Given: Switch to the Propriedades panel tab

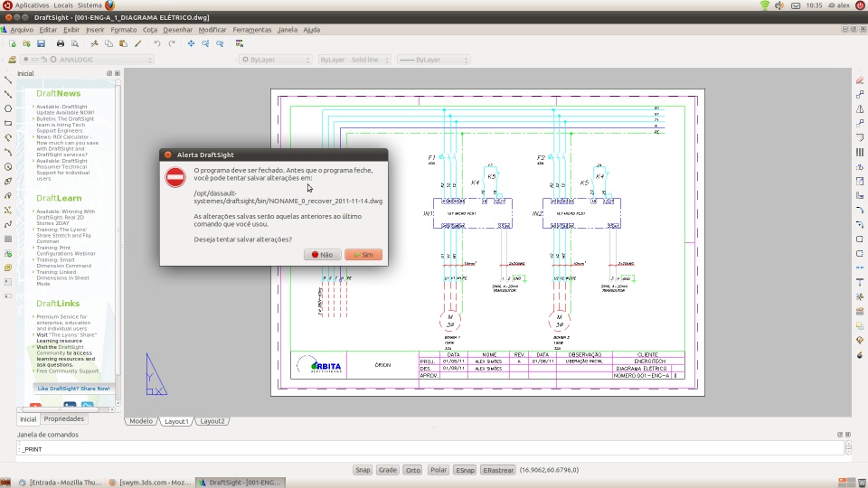Looking at the screenshot, I should click(x=63, y=418).
